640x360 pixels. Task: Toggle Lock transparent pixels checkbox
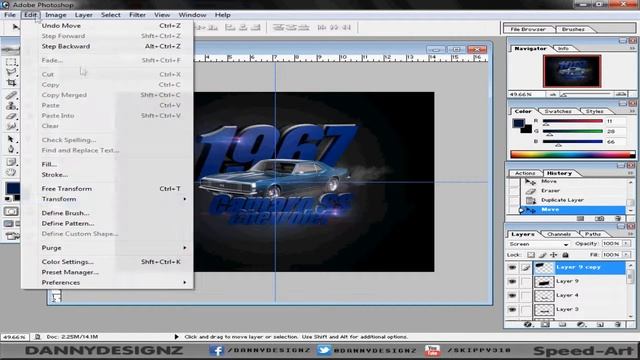(531, 255)
